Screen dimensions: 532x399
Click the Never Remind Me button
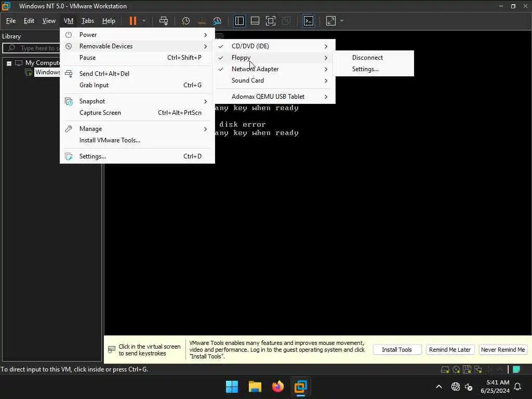point(503,350)
